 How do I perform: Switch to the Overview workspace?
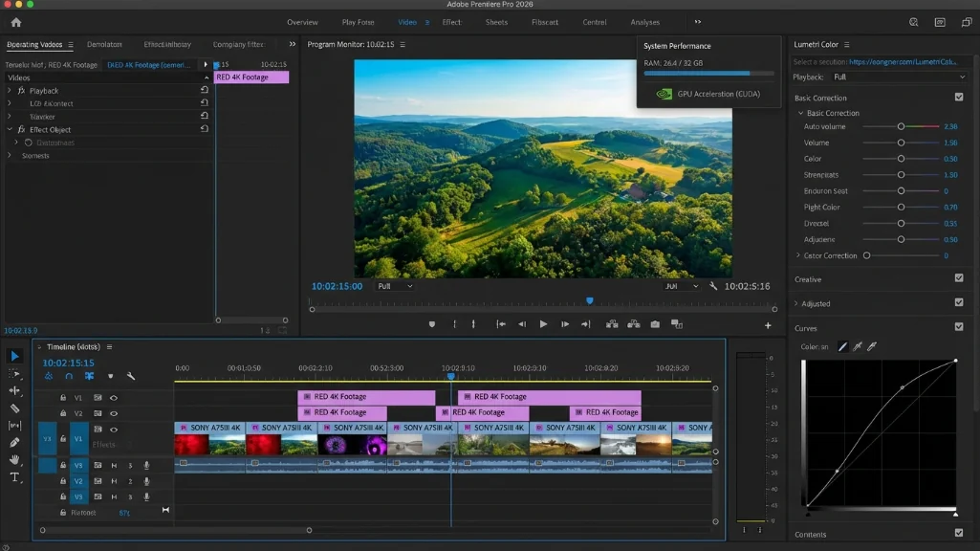click(302, 22)
